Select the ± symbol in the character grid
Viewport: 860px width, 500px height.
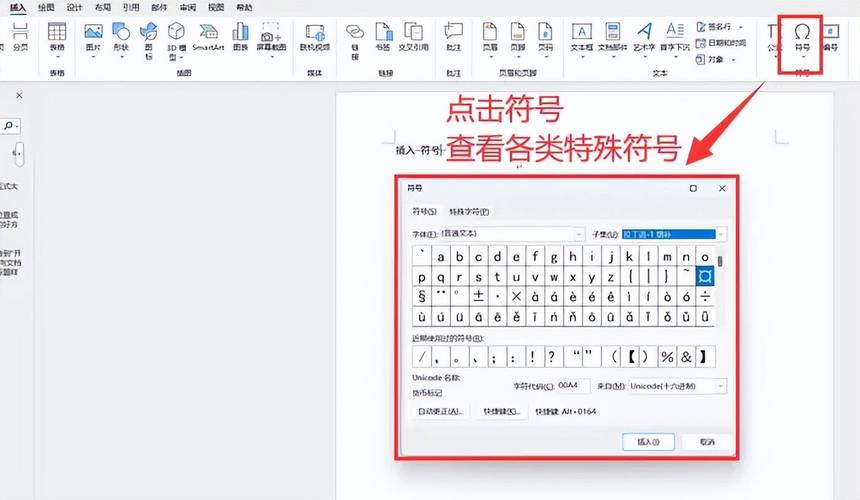click(x=478, y=297)
